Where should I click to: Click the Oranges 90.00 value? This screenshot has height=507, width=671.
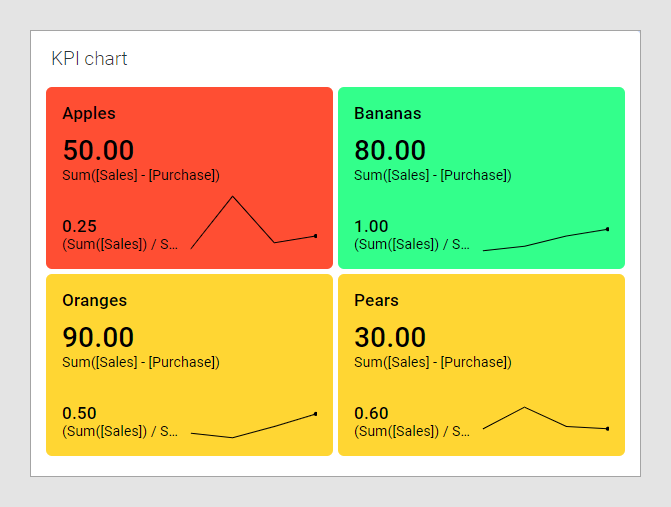(x=98, y=337)
